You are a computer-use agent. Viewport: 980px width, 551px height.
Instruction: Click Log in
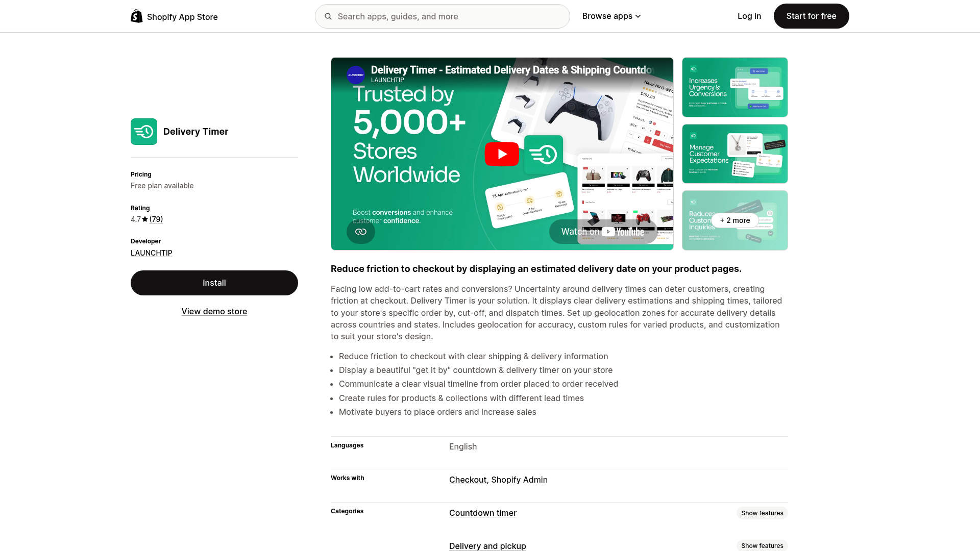749,16
